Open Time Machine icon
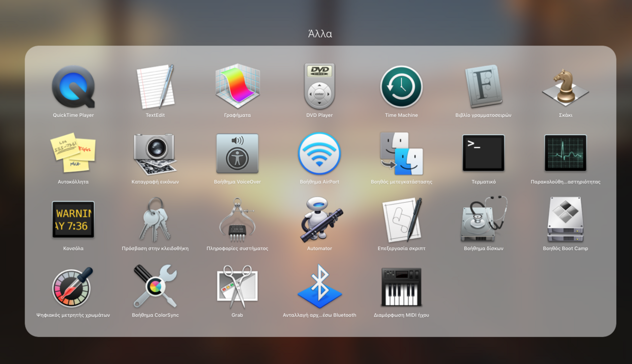The width and height of the screenshot is (632, 364). tap(401, 86)
